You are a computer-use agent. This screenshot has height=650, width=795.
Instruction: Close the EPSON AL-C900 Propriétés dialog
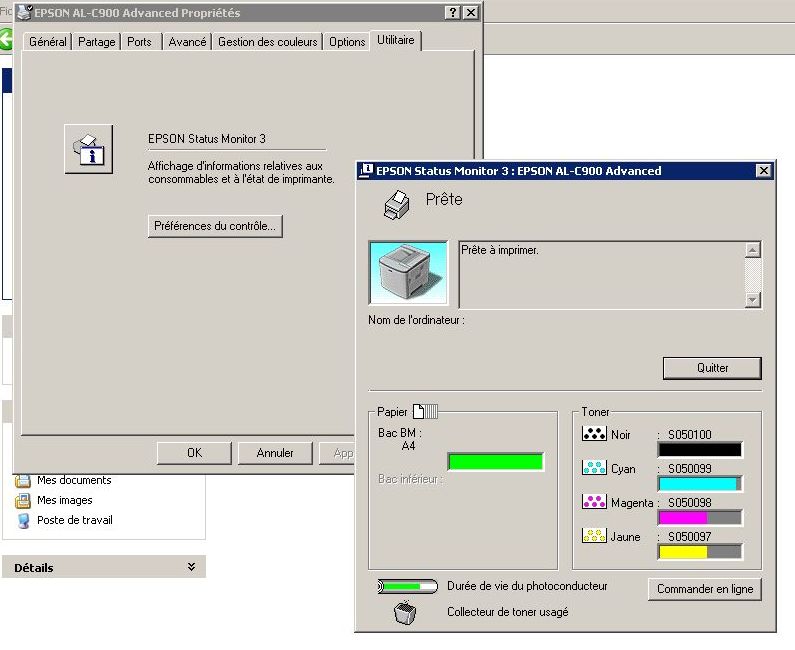[471, 13]
